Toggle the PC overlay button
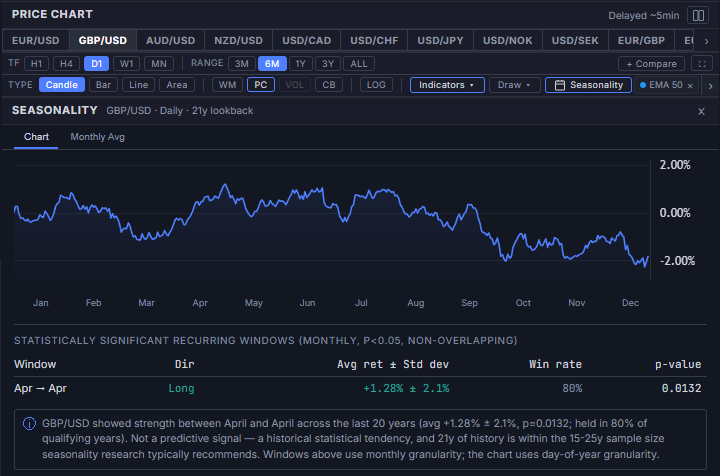The image size is (720, 476). [x=260, y=85]
